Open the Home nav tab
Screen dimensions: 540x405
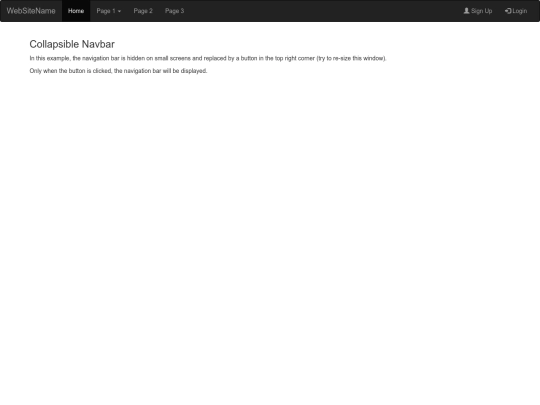tap(76, 11)
